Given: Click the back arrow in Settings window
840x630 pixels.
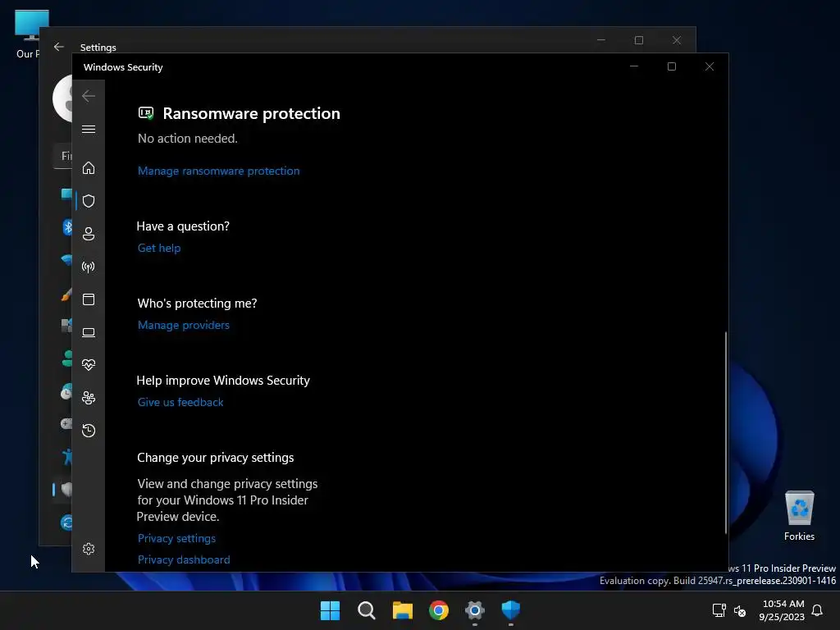Looking at the screenshot, I should click(59, 47).
